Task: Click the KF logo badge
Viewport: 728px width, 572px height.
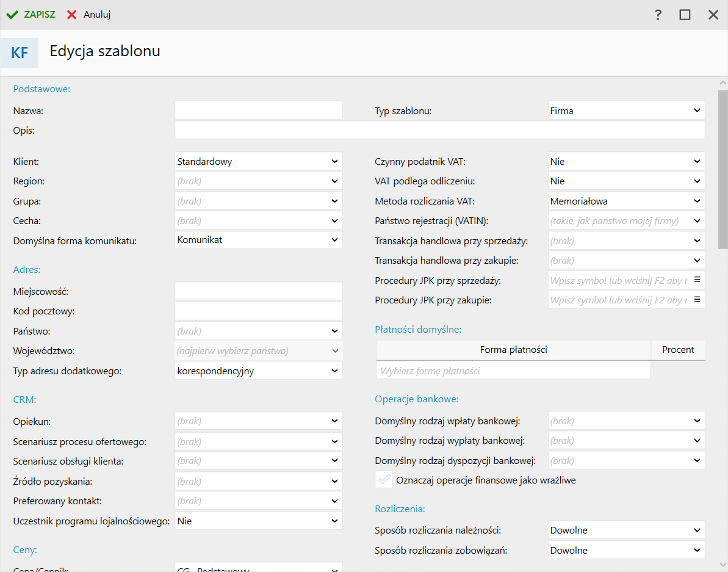Action: (x=20, y=53)
